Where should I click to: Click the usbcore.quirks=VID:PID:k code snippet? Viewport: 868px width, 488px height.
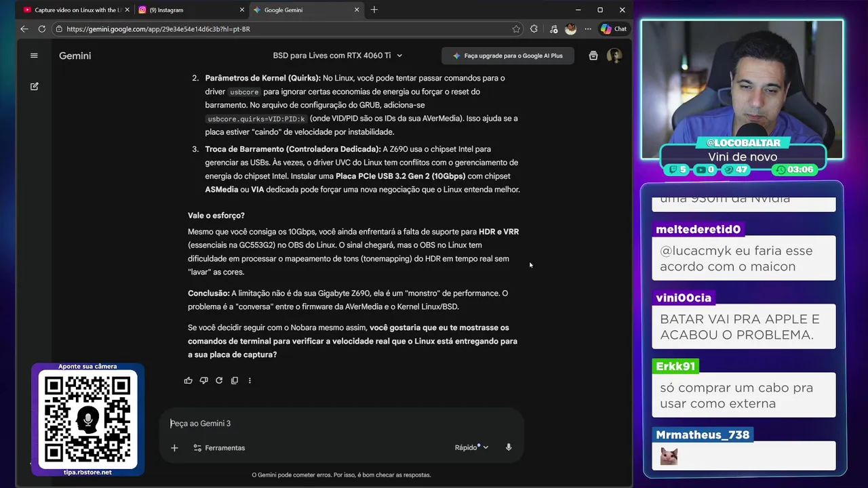[256, 119]
